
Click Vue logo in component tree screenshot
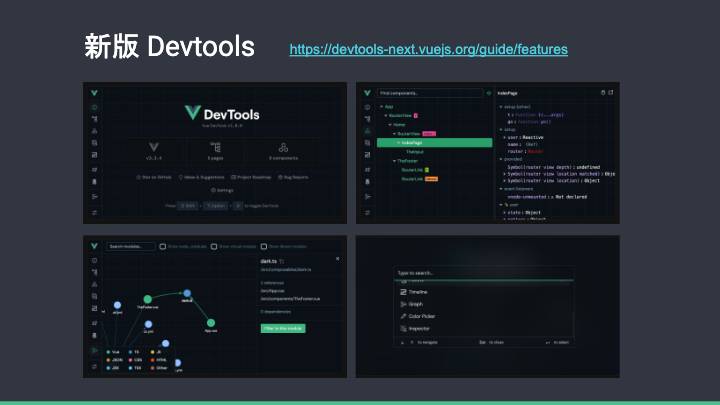(x=367, y=93)
